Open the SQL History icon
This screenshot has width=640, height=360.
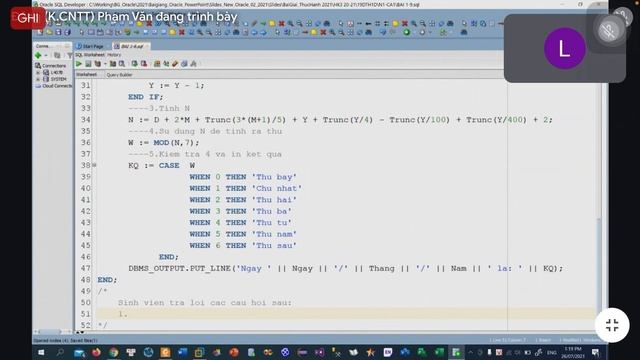[184, 64]
